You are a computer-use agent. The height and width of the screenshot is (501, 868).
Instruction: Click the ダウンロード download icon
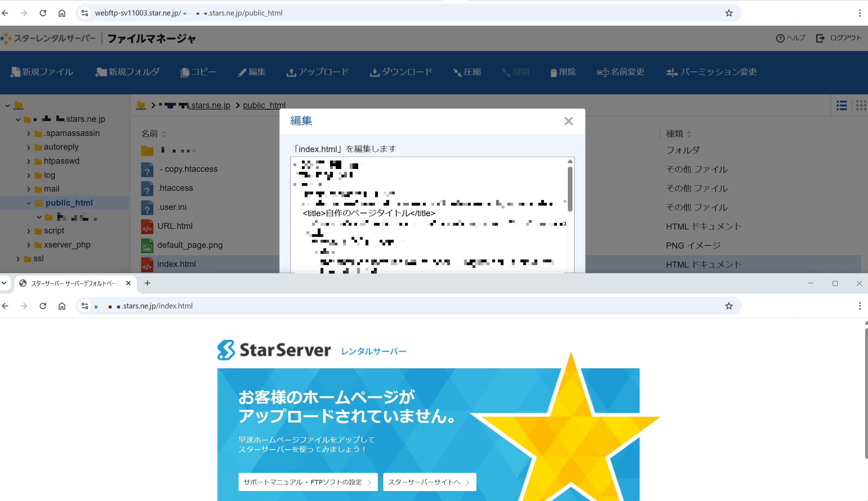point(375,73)
